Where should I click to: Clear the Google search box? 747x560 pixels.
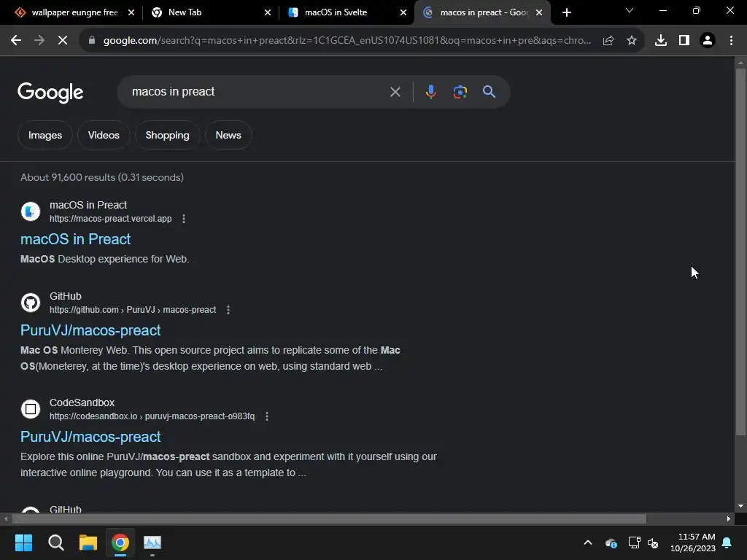395,92
